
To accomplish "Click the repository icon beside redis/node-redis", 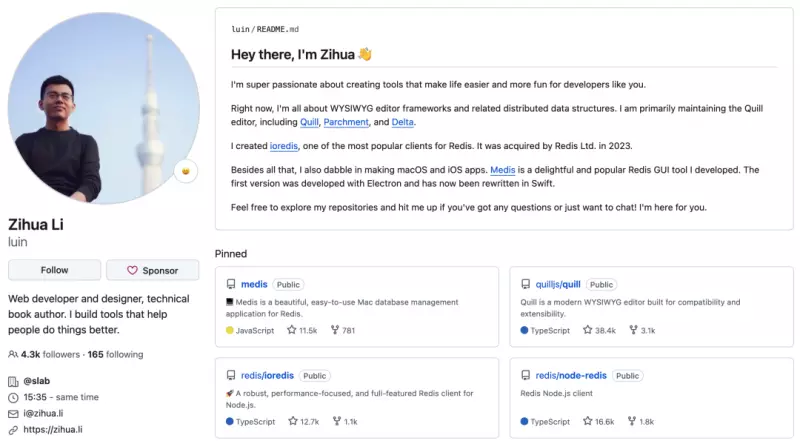I will point(526,376).
